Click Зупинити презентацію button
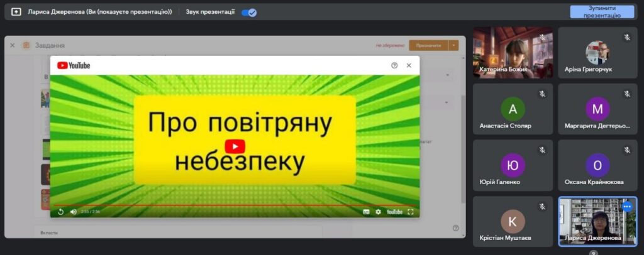The width and height of the screenshot is (644, 255). click(x=602, y=12)
